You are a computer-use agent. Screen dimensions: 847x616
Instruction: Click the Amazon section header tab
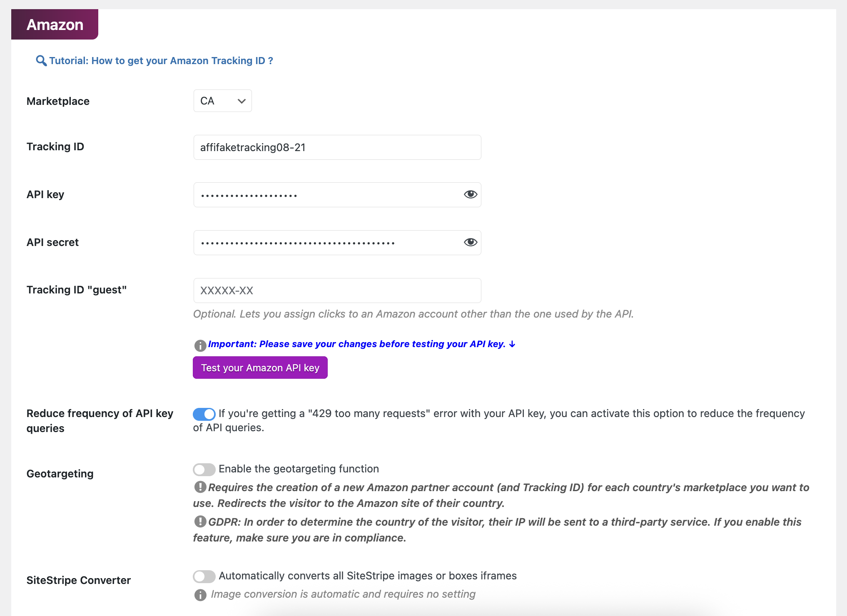tap(55, 25)
